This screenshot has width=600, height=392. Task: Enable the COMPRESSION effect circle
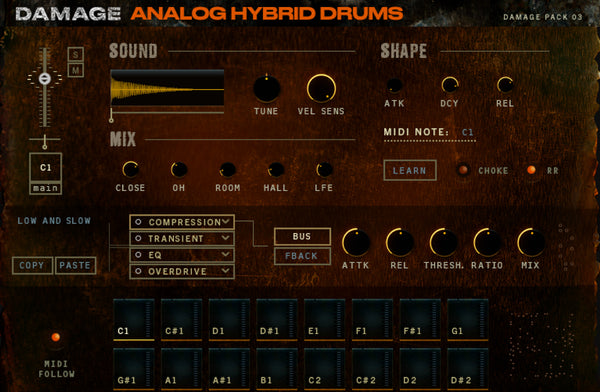(x=138, y=222)
